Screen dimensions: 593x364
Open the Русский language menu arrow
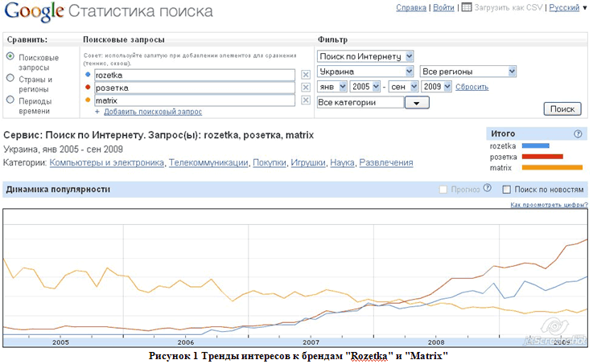point(585,7)
